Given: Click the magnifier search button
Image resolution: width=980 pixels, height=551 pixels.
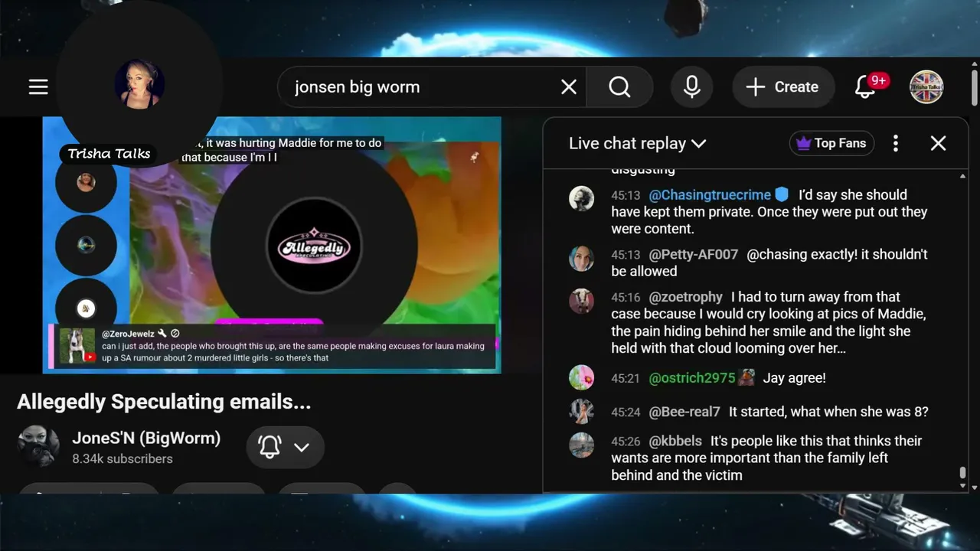Looking at the screenshot, I should [619, 87].
